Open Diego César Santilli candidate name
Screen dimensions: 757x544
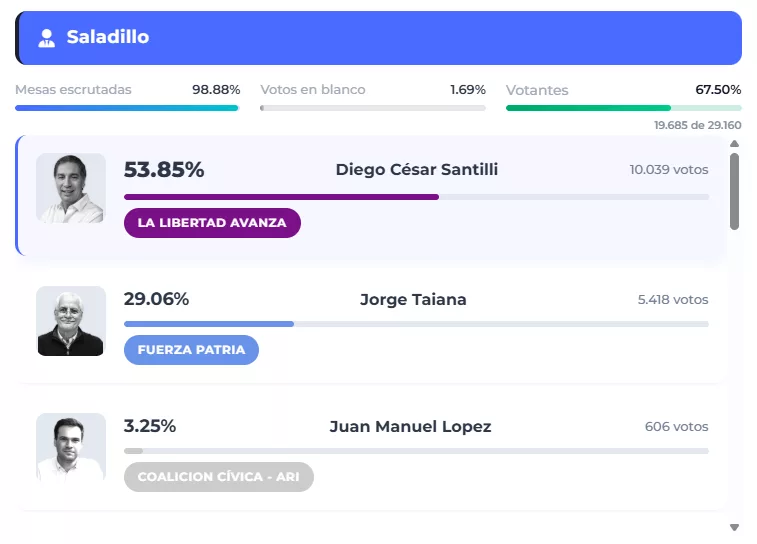point(417,170)
